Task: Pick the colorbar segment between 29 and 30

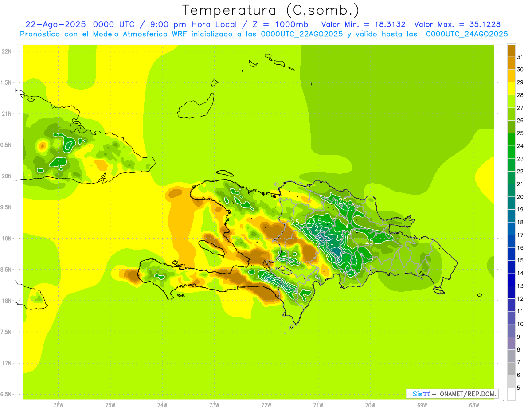Action: tap(511, 76)
